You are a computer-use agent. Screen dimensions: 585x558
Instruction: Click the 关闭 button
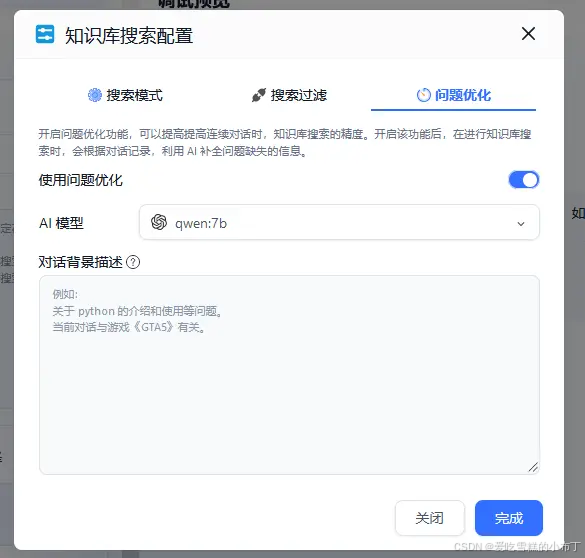tap(429, 518)
